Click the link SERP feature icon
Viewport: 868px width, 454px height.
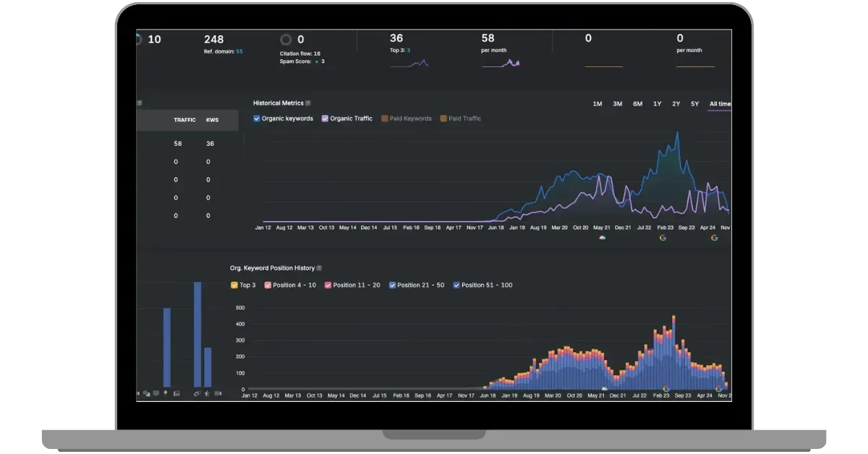coord(196,393)
